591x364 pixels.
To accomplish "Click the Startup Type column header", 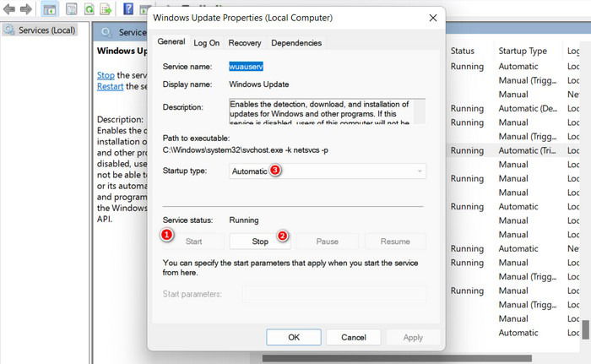I will click(x=523, y=51).
